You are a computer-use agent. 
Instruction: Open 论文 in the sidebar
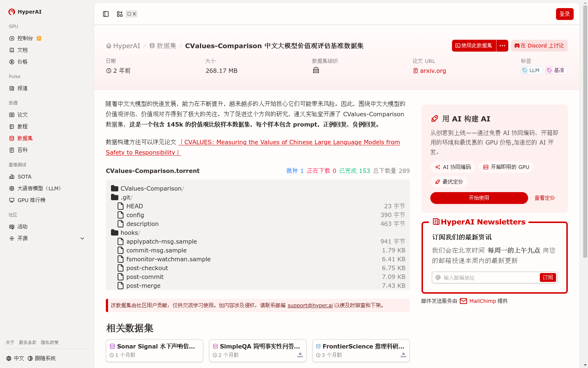[x=18, y=115]
